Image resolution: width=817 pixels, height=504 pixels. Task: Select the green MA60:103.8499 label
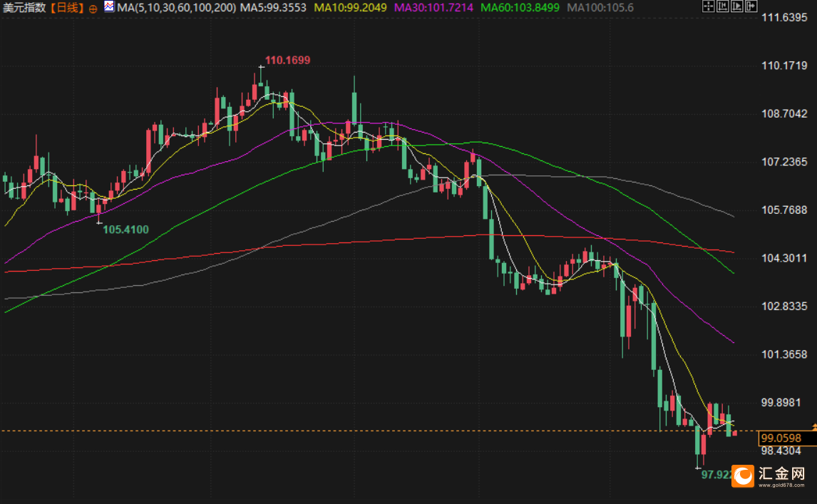tap(520, 8)
